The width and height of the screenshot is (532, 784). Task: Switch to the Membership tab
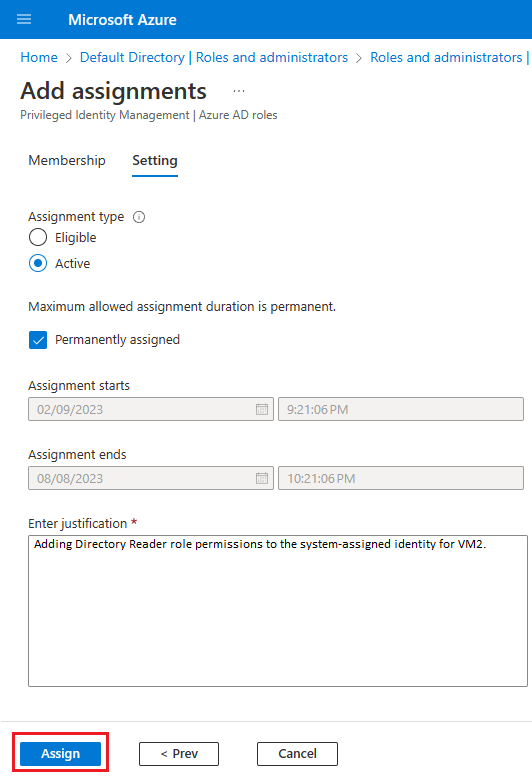click(x=67, y=160)
